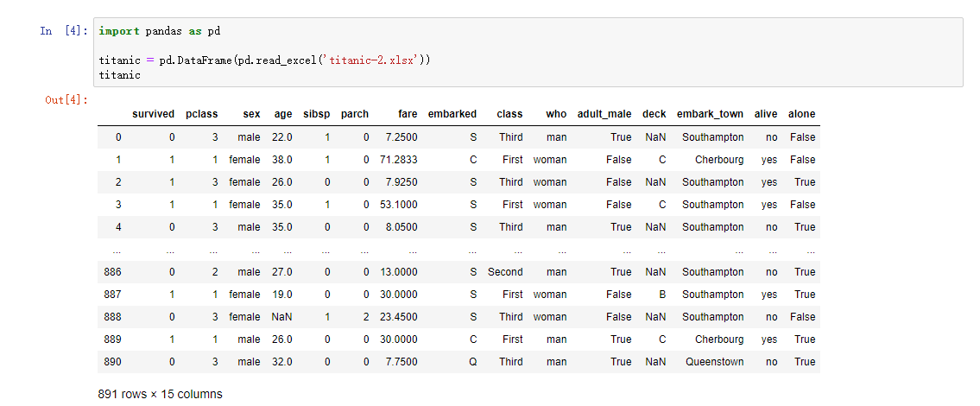Click inside the code cell's import pandas line
980x406 pixels.
pos(160,31)
